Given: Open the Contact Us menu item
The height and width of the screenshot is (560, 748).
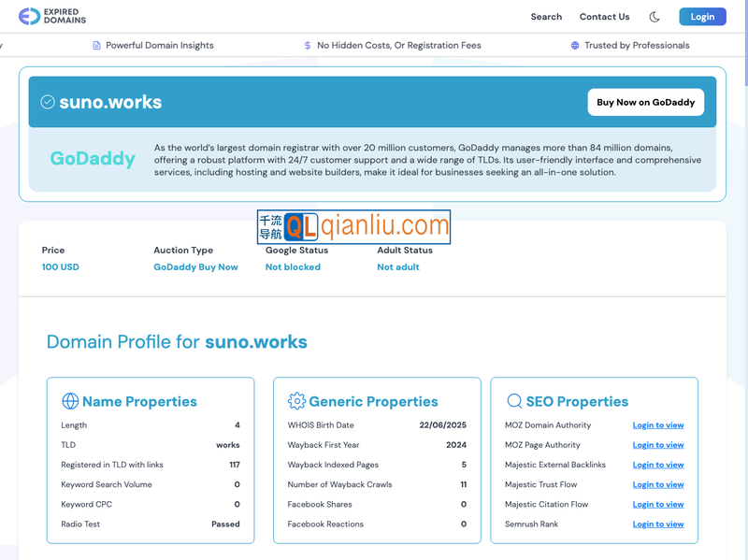Looking at the screenshot, I should tap(604, 17).
